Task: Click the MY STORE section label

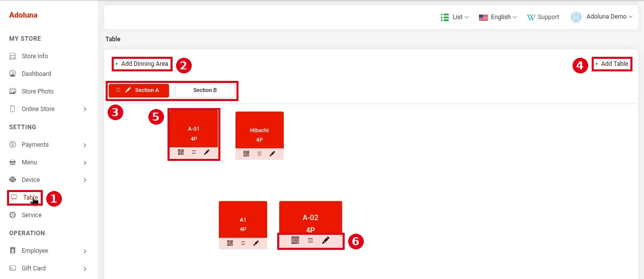Action: (25, 39)
